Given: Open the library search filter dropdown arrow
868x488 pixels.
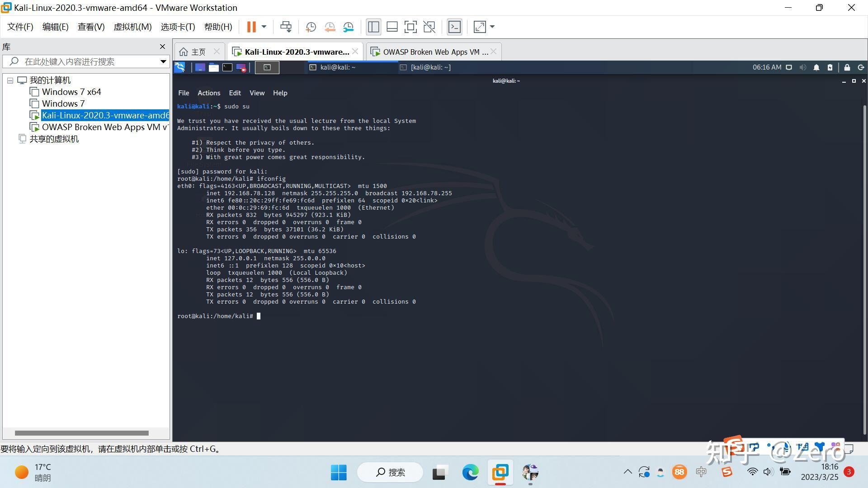Looking at the screenshot, I should (x=163, y=61).
